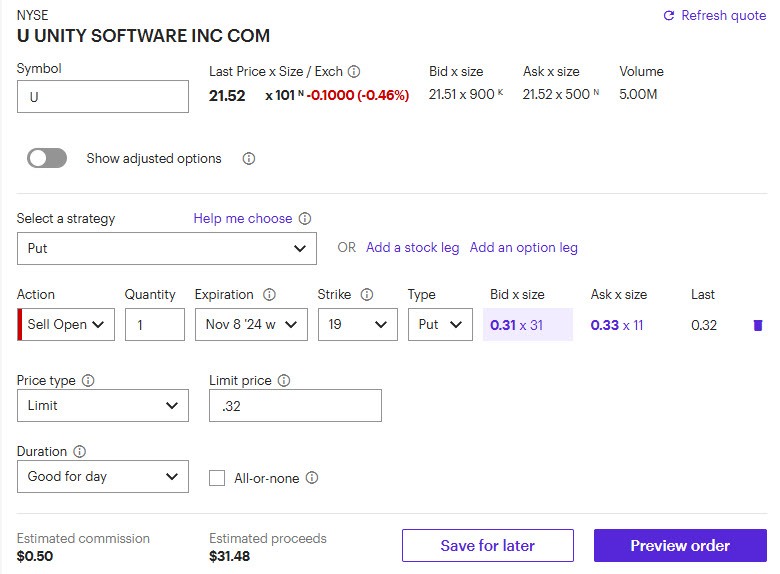Open the Duration dropdown

tap(103, 477)
